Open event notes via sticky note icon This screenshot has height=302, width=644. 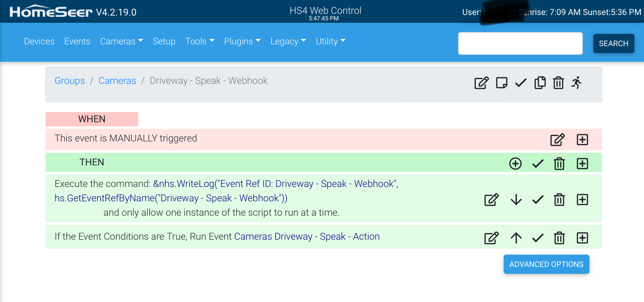(502, 83)
